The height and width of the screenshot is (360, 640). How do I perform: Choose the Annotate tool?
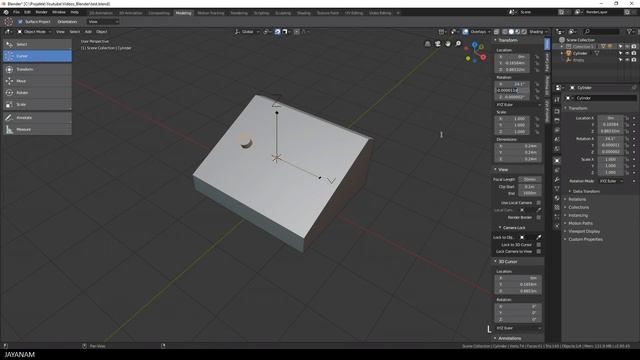click(38, 118)
